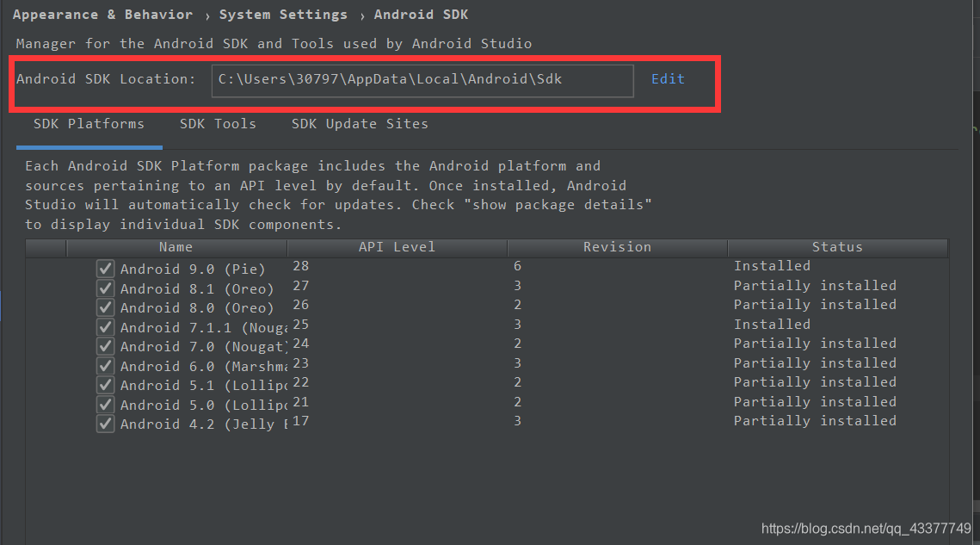The image size is (980, 545).
Task: Click the Appearance & Behavior breadcrumb
Action: (x=102, y=15)
